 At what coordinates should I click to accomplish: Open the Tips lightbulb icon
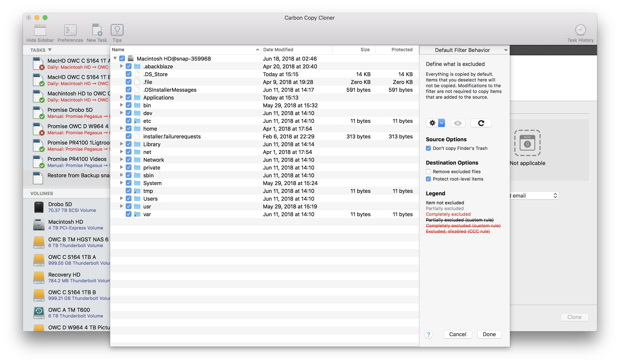[117, 30]
